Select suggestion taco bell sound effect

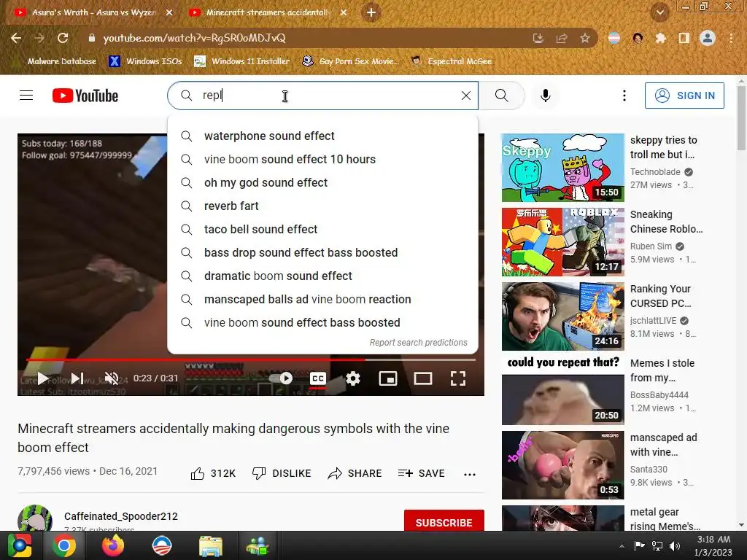(x=322, y=230)
